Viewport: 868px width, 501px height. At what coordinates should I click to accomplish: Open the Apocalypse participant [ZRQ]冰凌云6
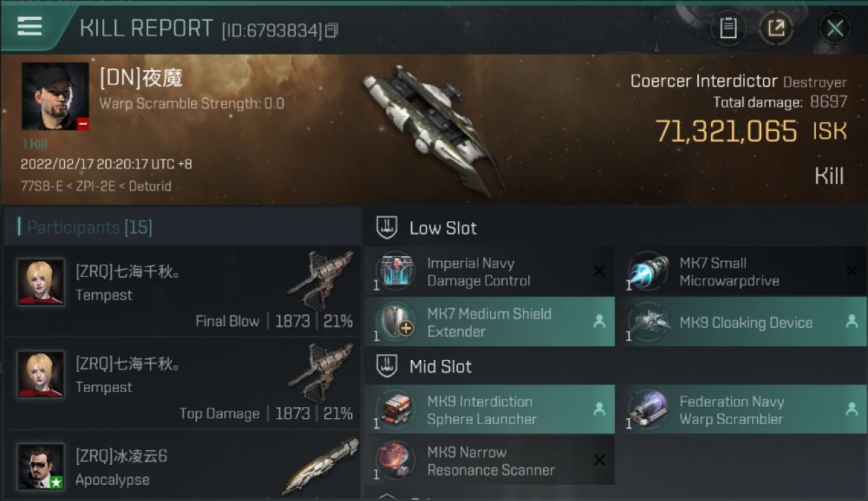(182, 466)
